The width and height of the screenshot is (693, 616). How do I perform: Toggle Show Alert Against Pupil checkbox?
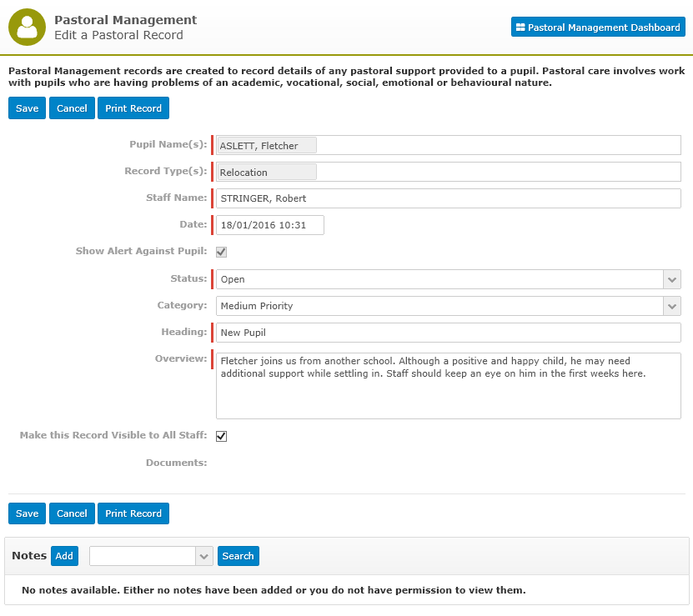[222, 252]
